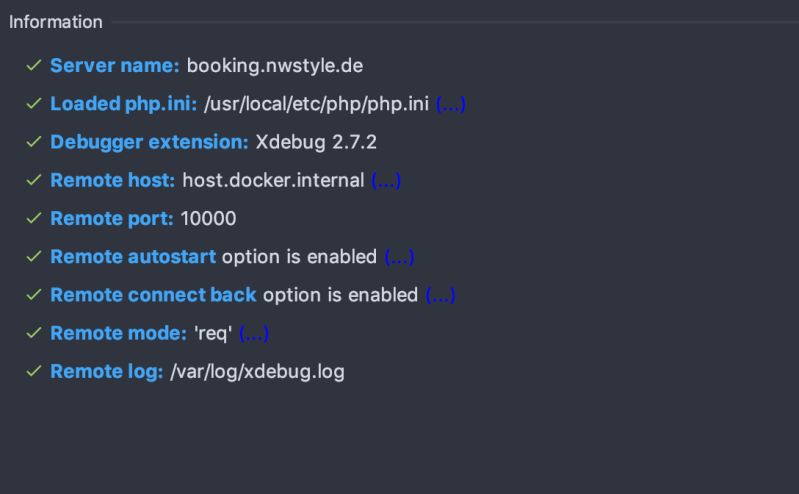Image resolution: width=799 pixels, height=494 pixels.
Task: Click the /var/log/xdebug.log path text
Action: point(257,371)
